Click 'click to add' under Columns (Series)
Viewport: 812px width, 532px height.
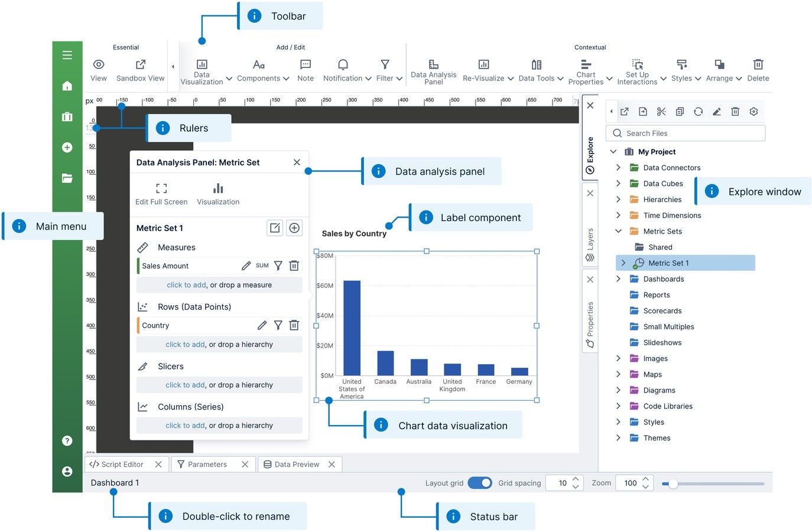coord(185,426)
